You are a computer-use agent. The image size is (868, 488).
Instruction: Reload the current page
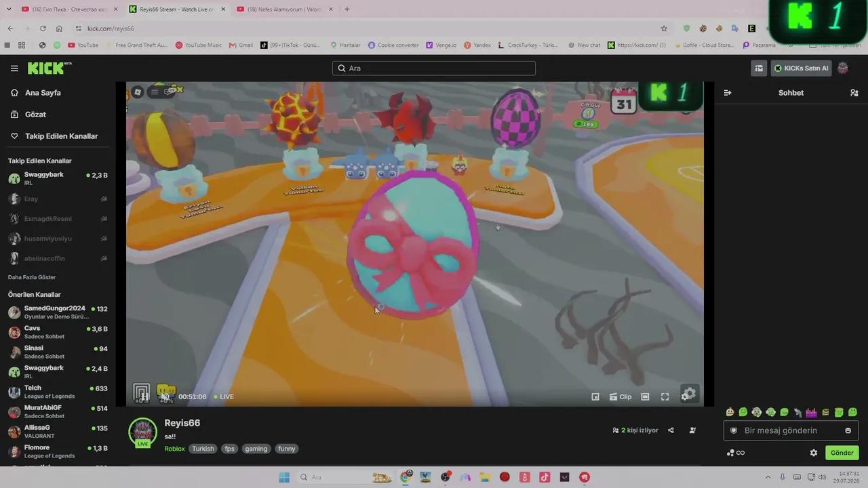point(43,28)
